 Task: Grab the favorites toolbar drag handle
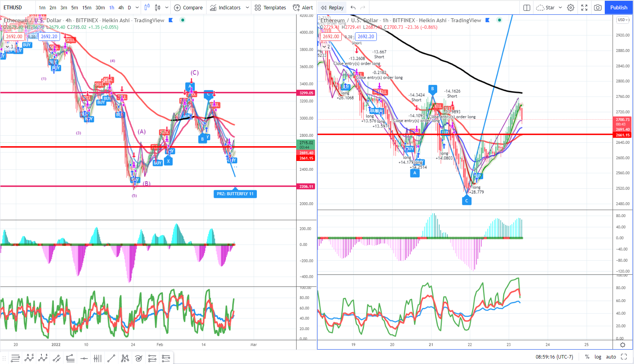point(4,358)
